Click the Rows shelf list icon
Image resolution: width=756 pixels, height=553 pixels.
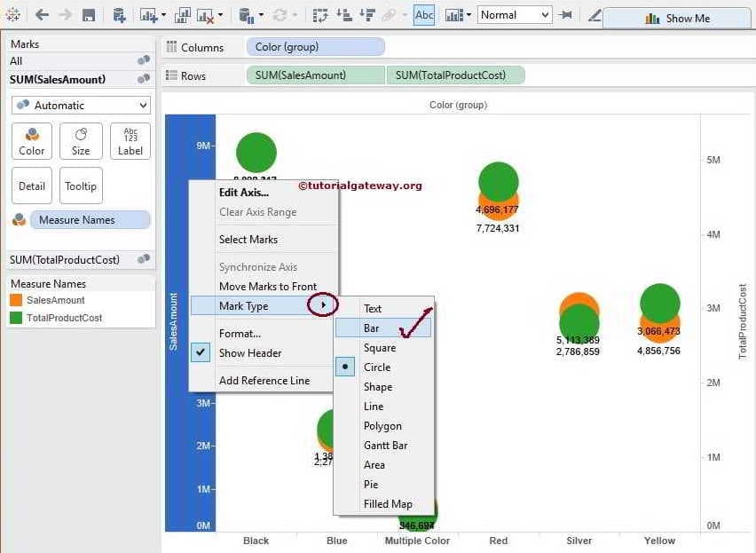[171, 75]
